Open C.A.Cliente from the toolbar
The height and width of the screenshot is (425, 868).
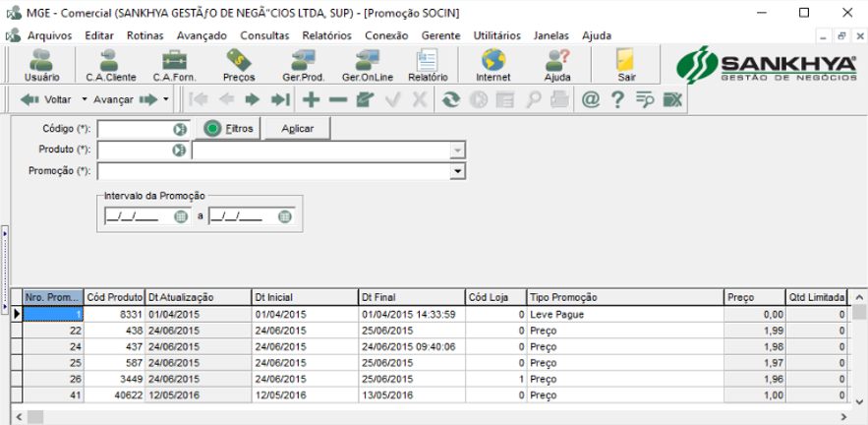click(x=111, y=65)
